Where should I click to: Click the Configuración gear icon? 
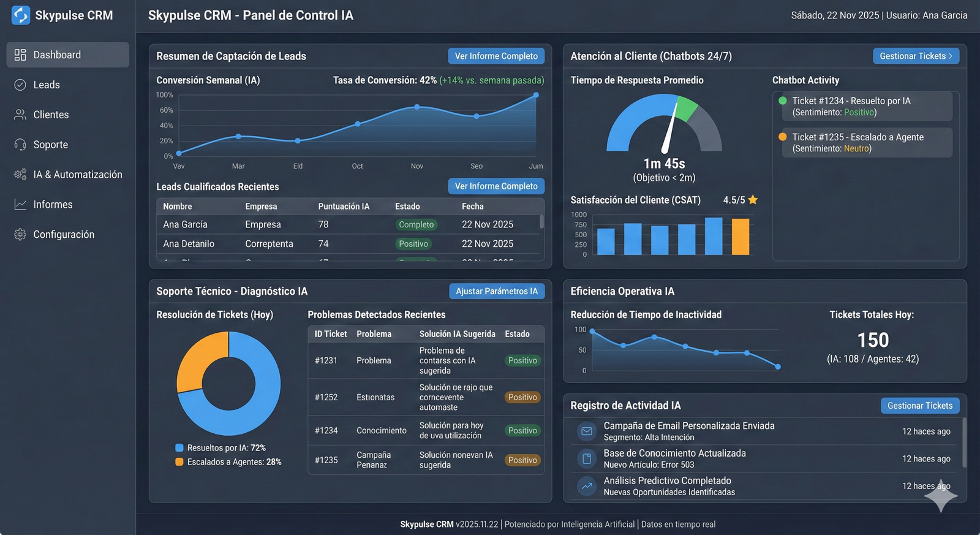pos(20,235)
